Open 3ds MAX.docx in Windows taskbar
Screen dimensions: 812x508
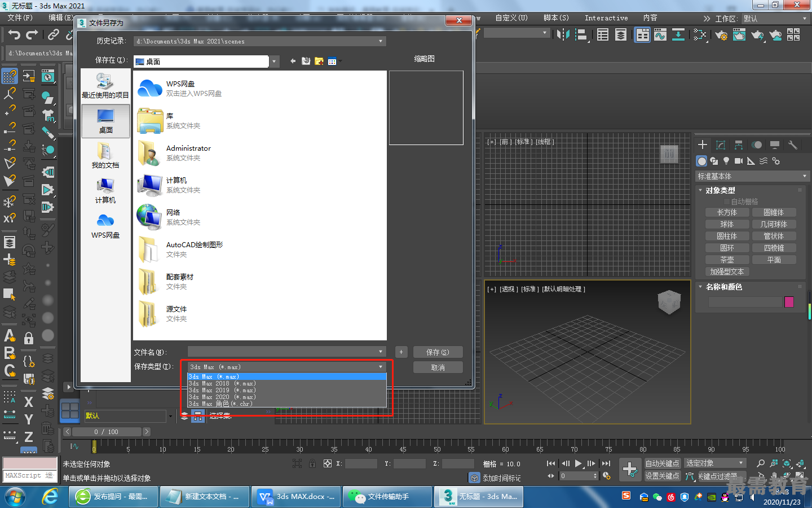click(296, 497)
